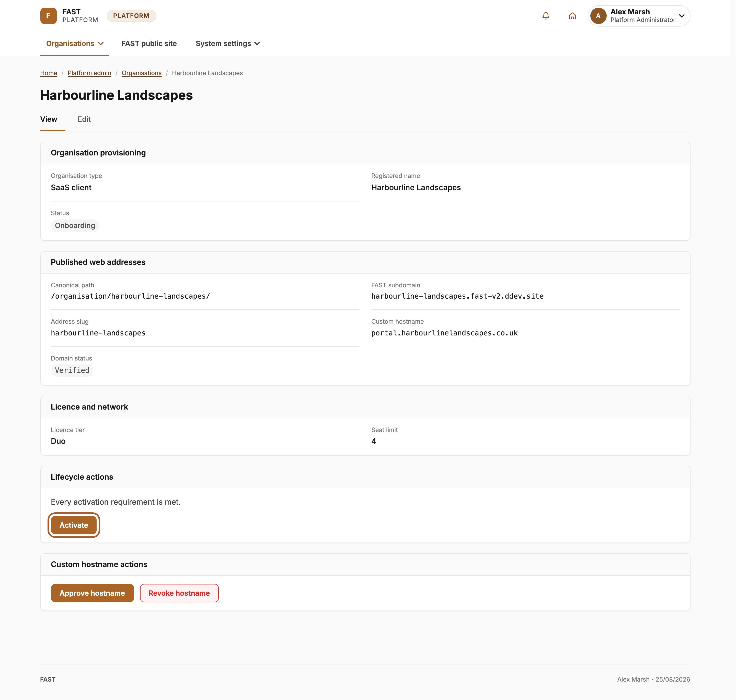Click the Verified domain status badge
736x700 pixels.
72,370
